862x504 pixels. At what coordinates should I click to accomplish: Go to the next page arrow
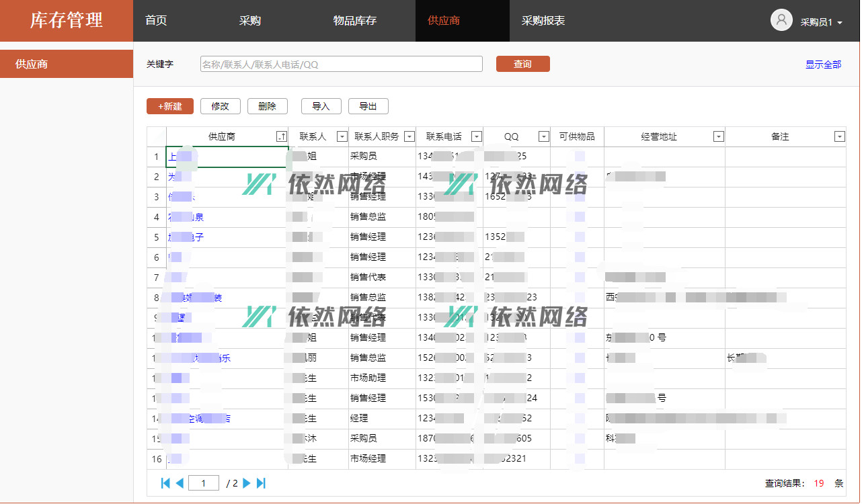[x=247, y=482]
